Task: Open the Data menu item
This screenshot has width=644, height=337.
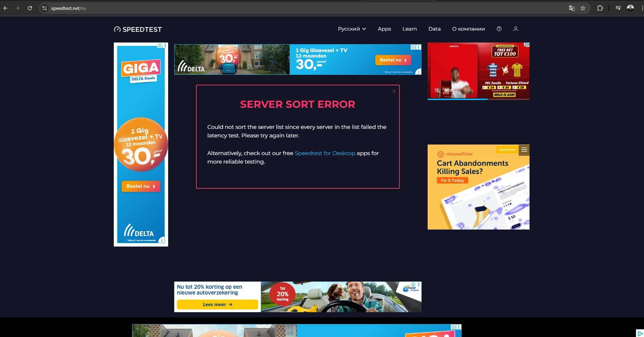Action: coord(434,29)
